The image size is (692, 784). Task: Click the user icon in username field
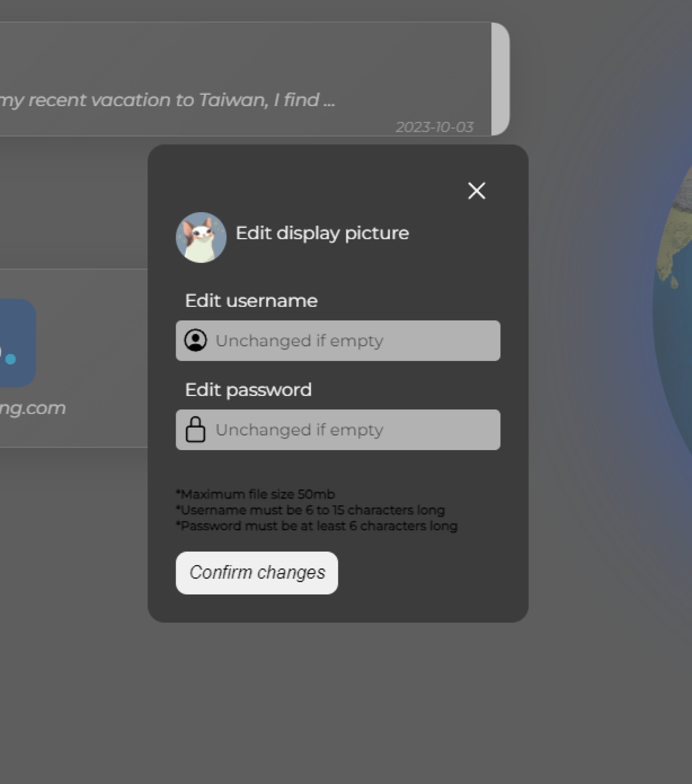(x=196, y=340)
